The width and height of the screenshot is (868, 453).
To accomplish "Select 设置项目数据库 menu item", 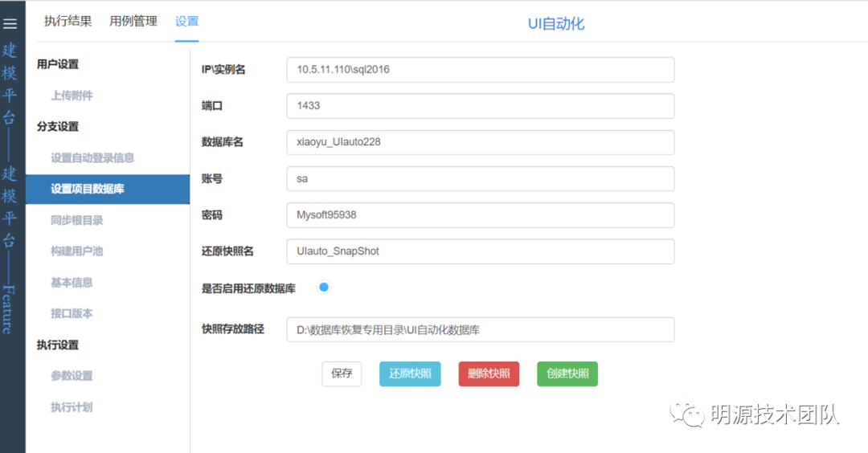I will coord(108,190).
